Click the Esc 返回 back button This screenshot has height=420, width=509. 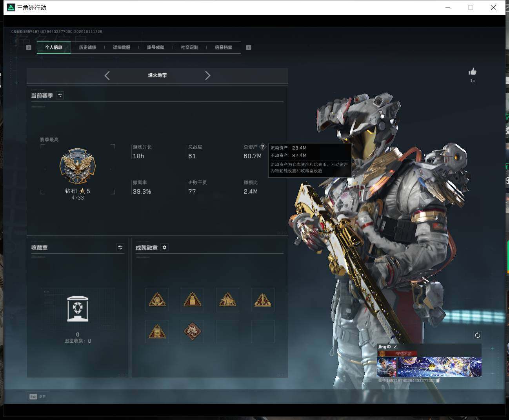[38, 396]
